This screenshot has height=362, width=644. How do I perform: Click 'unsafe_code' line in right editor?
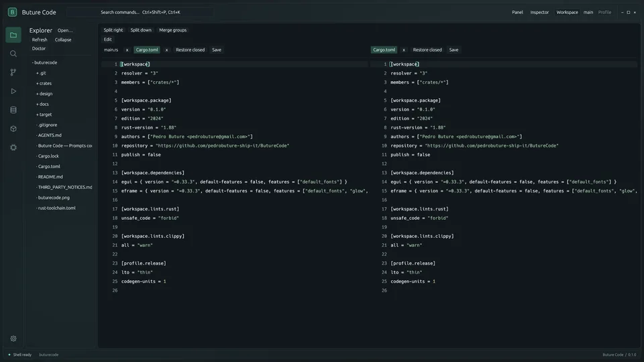click(x=419, y=218)
